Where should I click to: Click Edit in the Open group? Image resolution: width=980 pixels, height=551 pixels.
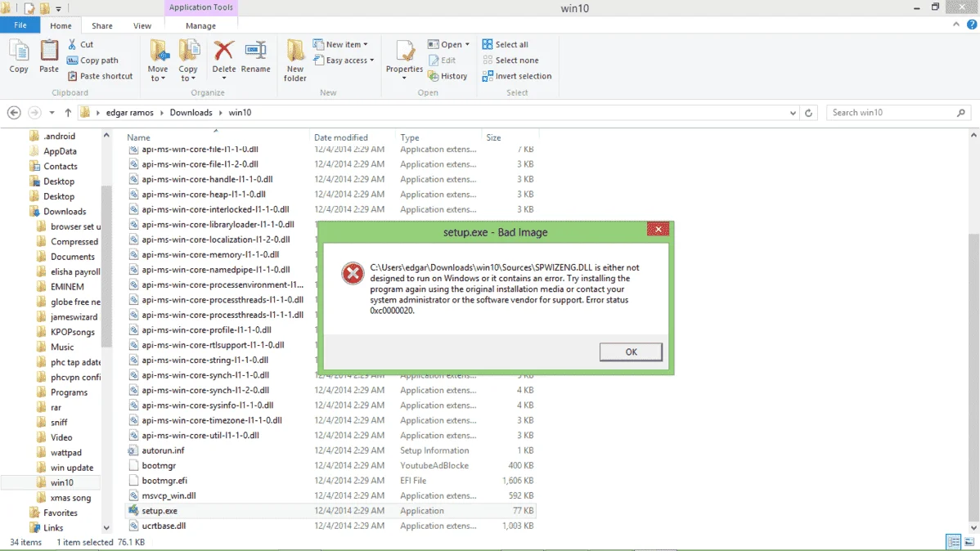pyautogui.click(x=442, y=60)
